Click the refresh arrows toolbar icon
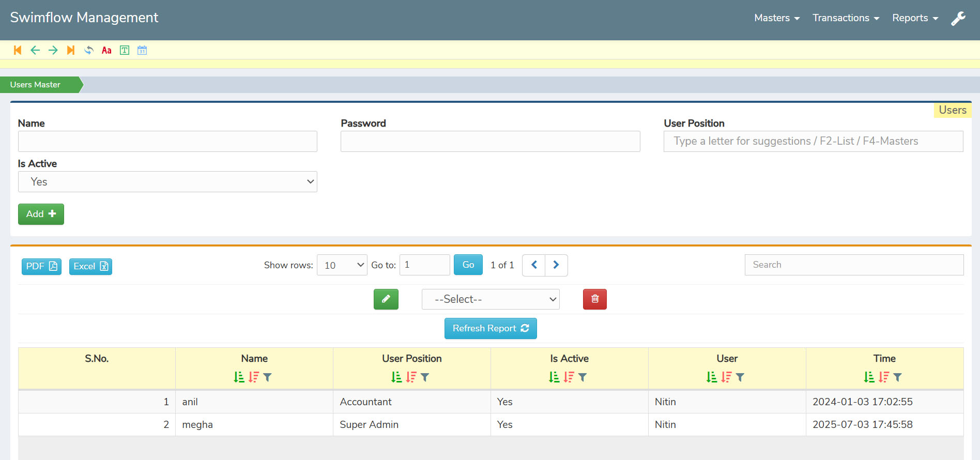Image resolution: width=980 pixels, height=460 pixels. [89, 50]
